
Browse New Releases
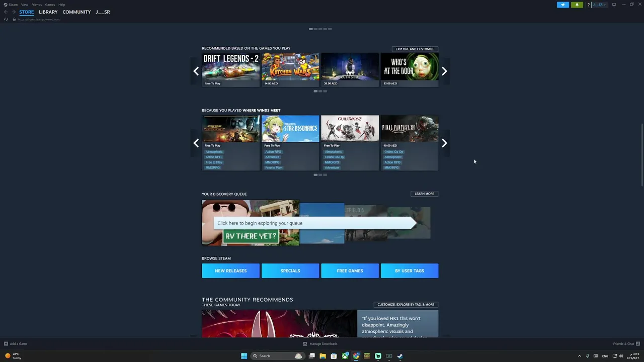coord(230,270)
